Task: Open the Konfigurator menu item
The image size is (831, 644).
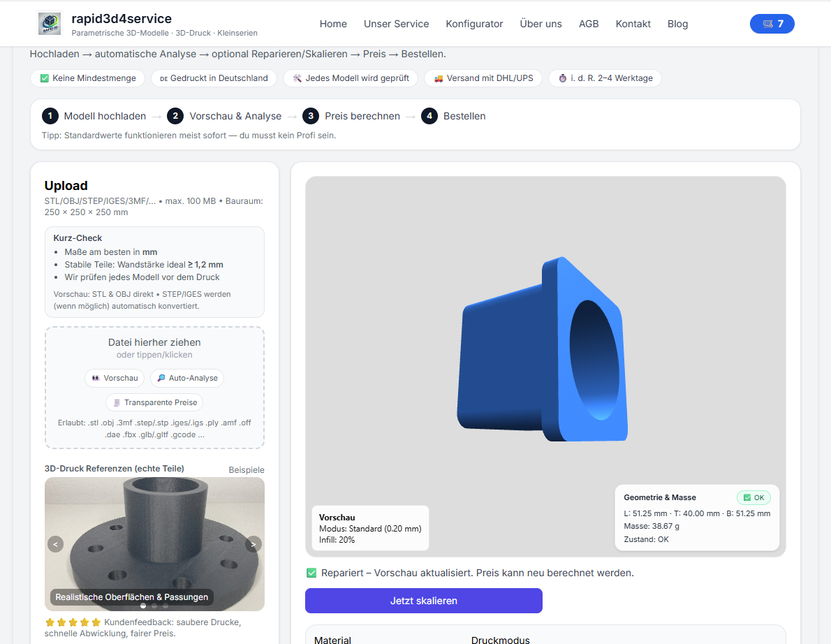Action: pyautogui.click(x=474, y=23)
